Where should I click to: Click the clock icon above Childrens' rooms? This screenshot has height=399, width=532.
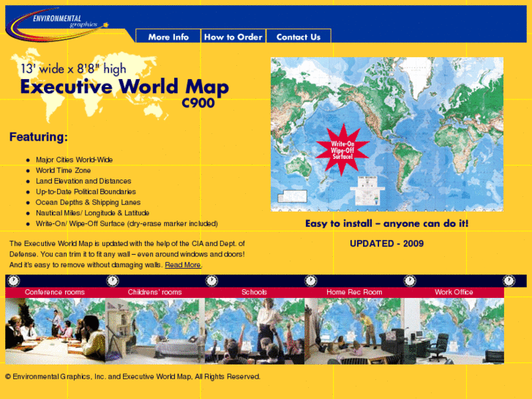(113, 281)
